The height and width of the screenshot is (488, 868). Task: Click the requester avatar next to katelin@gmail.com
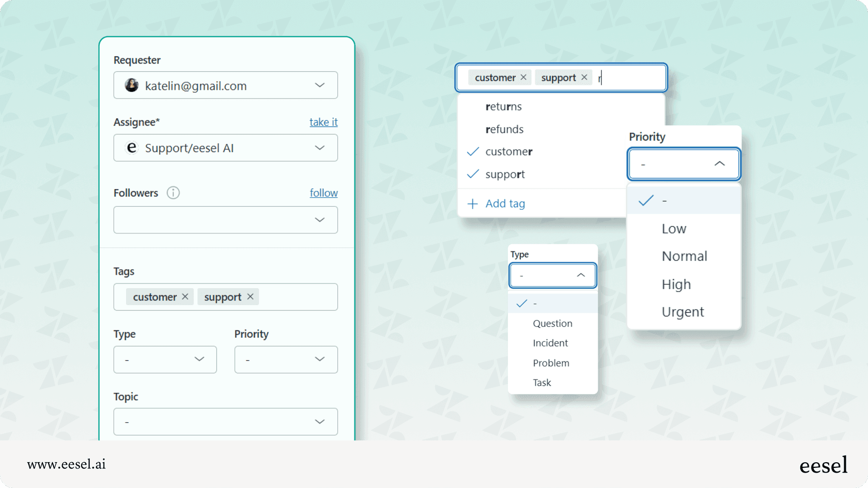pyautogui.click(x=132, y=85)
